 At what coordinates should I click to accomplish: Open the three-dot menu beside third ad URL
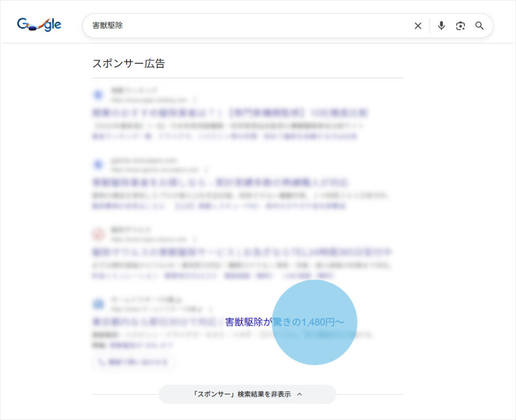(195, 240)
